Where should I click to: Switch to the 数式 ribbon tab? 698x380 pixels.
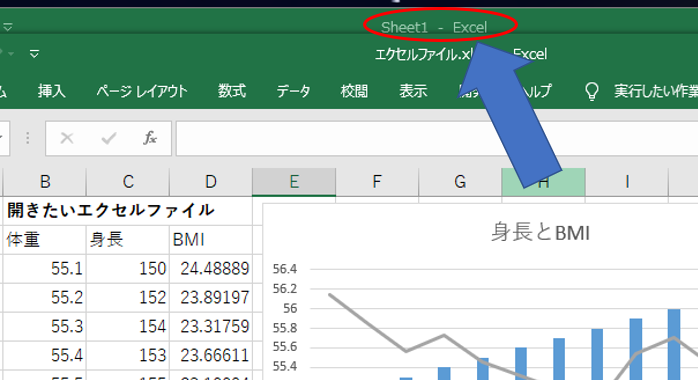[231, 91]
